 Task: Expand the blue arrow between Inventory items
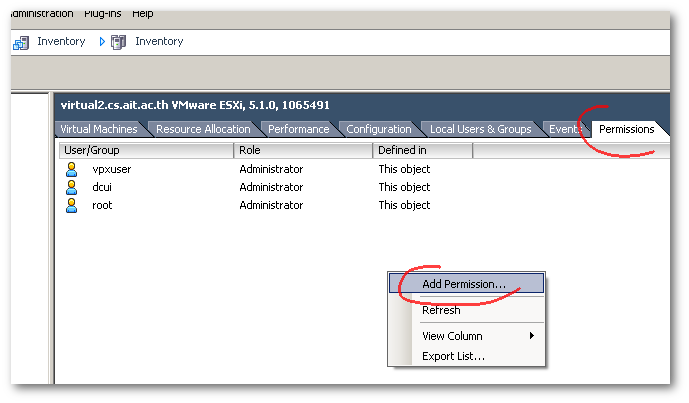coord(102,42)
